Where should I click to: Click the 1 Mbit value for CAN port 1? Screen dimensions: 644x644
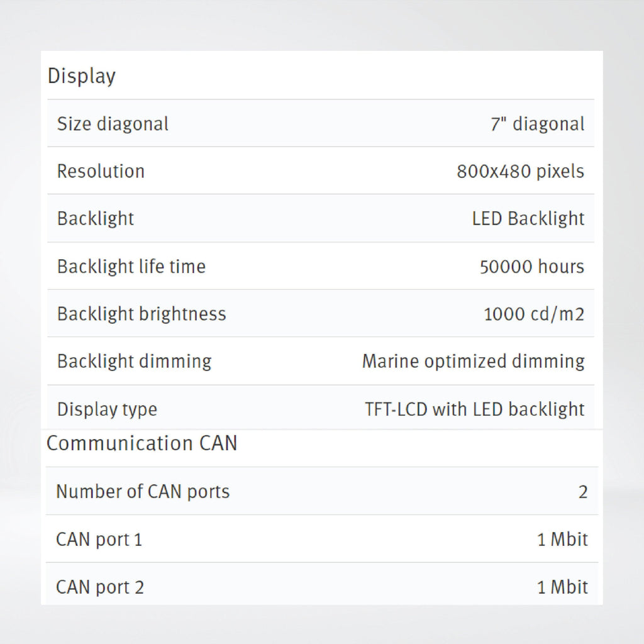coord(562,539)
